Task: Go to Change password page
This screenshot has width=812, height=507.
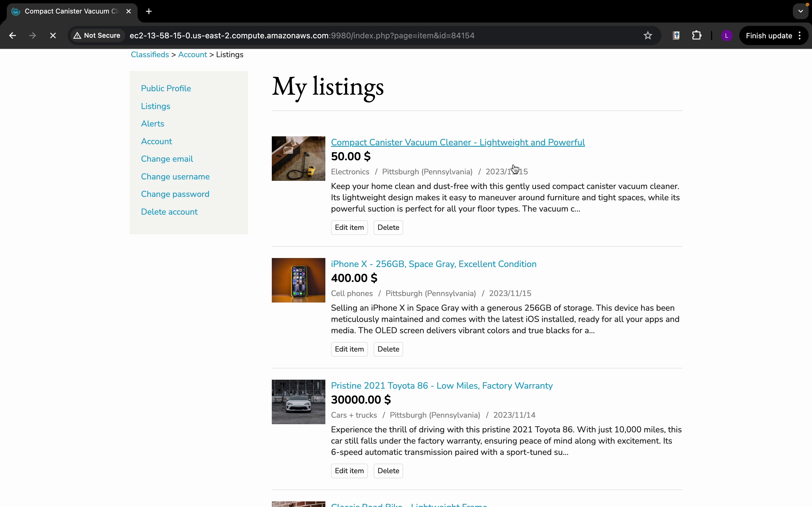Action: coord(175,194)
